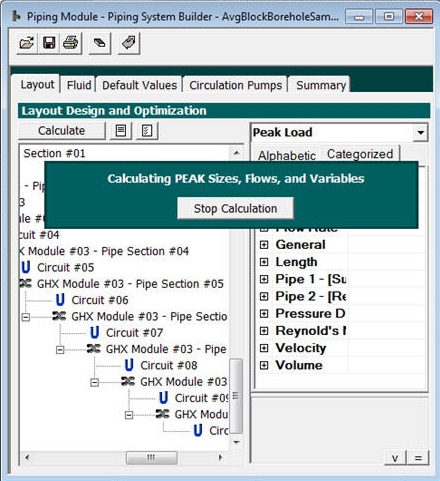This screenshot has height=481, width=440.
Task: Select the Circuit #06 U-tube icon
Action: point(60,300)
